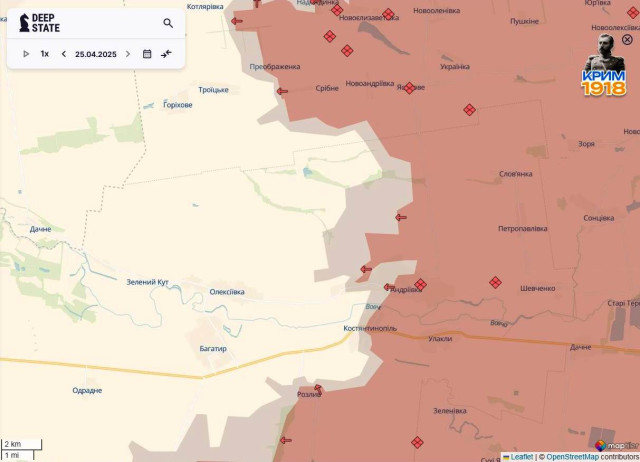Open the OpenStreetMap link

[x=573, y=457]
